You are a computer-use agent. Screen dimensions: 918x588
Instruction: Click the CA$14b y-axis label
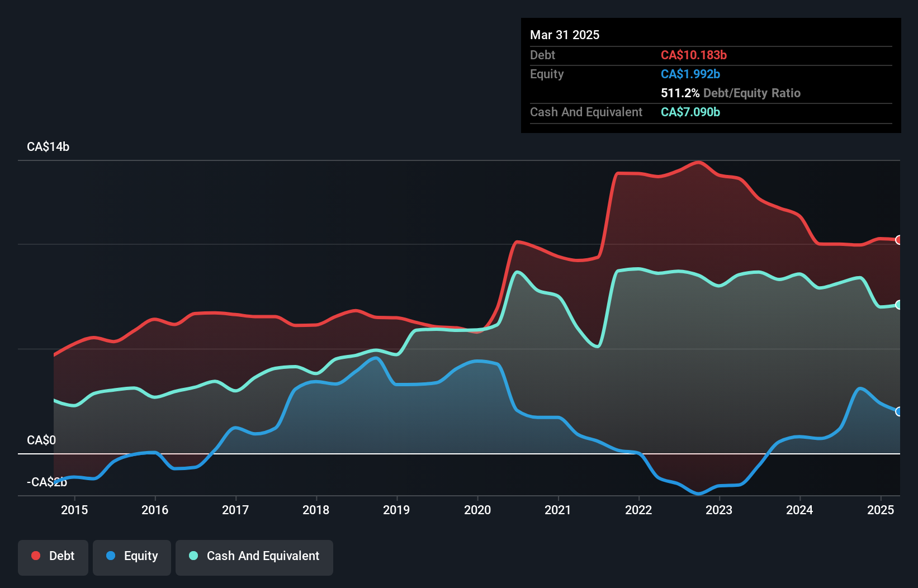tap(48, 146)
